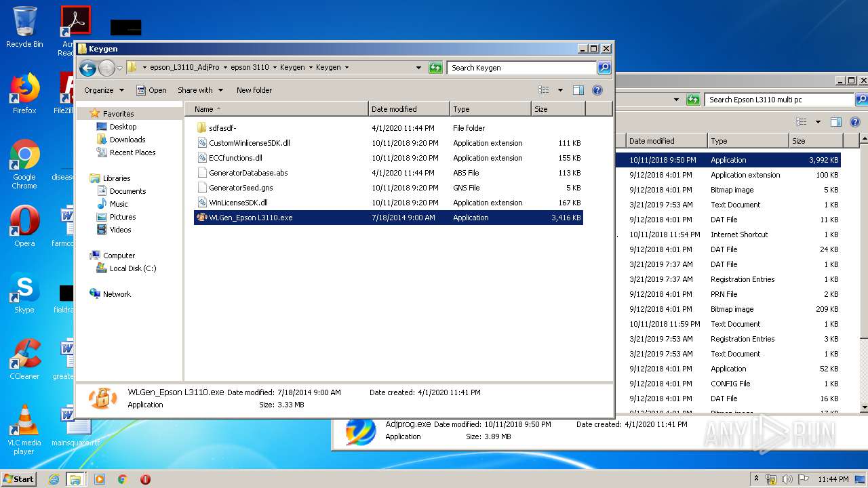Click the Back navigation arrow in Keygen window

87,68
